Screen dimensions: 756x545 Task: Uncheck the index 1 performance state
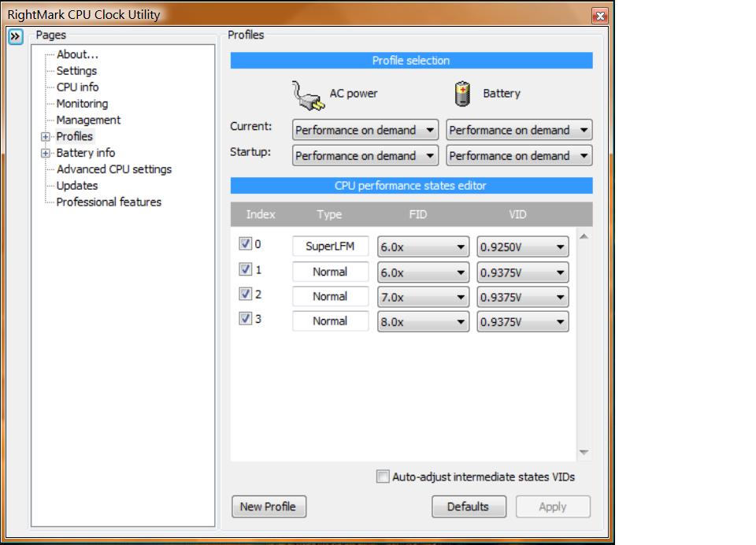[x=246, y=269]
